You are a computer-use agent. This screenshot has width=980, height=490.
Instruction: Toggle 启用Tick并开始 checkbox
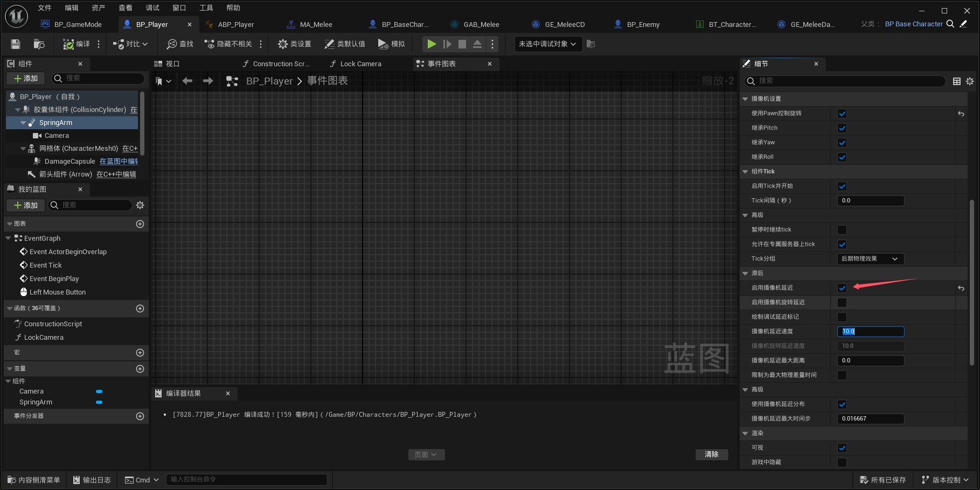842,186
